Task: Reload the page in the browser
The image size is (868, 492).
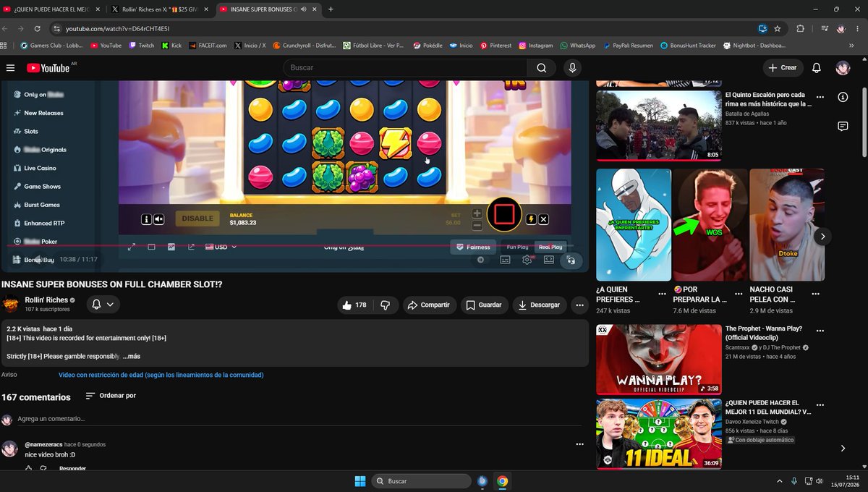Action: click(x=37, y=28)
